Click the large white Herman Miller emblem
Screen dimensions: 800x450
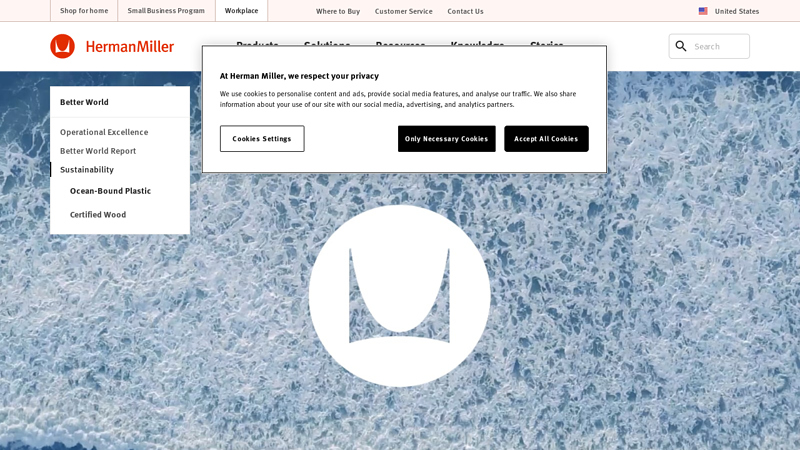point(399,296)
